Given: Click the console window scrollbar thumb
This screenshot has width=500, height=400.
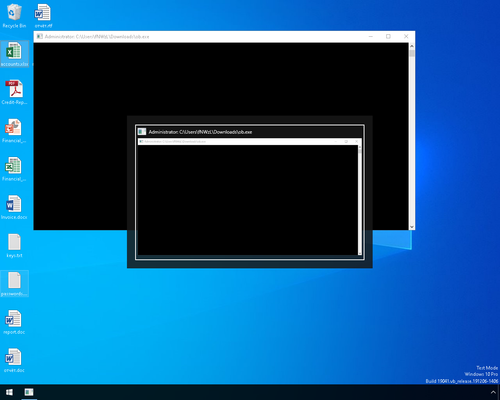Looking at the screenshot, I should pos(412,53).
